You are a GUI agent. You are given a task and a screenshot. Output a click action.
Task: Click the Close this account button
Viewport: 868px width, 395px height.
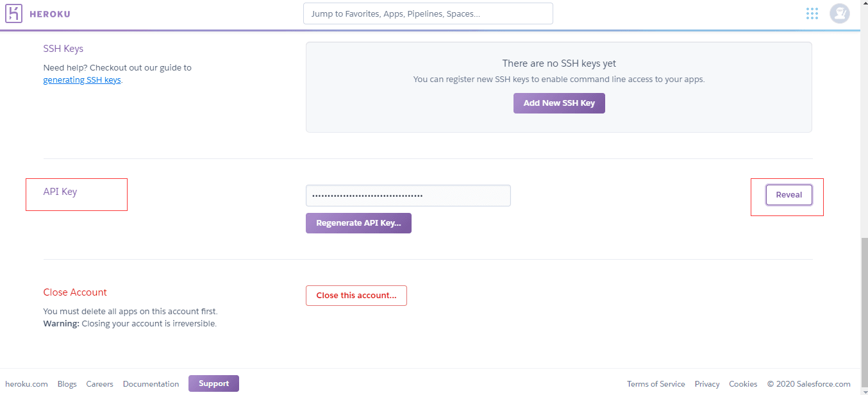click(x=356, y=296)
